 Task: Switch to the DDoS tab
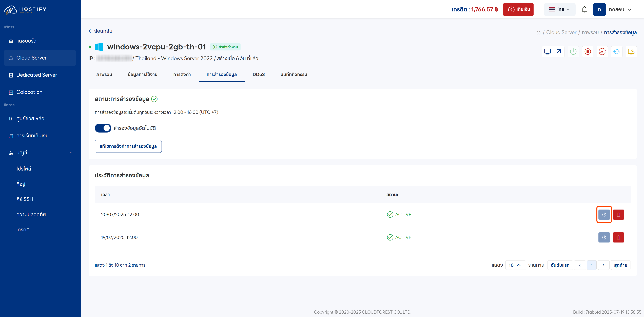[259, 74]
